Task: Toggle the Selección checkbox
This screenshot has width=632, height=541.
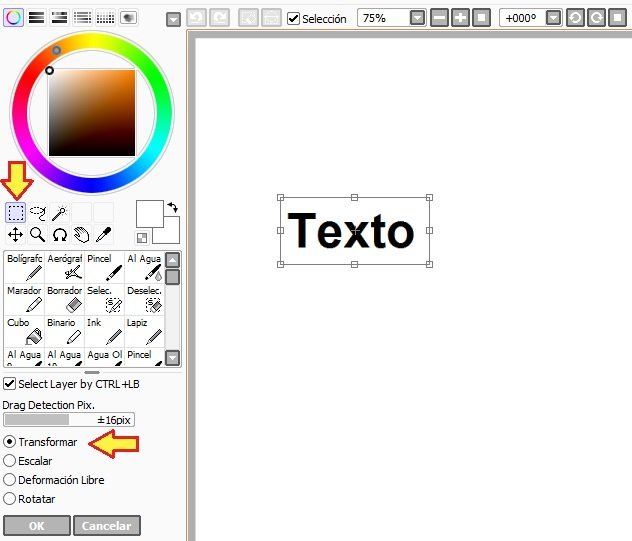Action: point(293,18)
